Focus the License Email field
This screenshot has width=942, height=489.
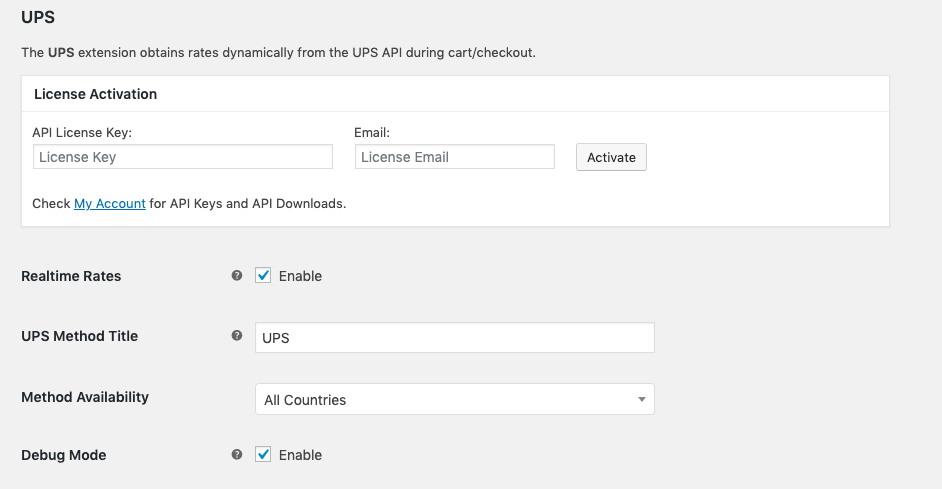coord(455,156)
